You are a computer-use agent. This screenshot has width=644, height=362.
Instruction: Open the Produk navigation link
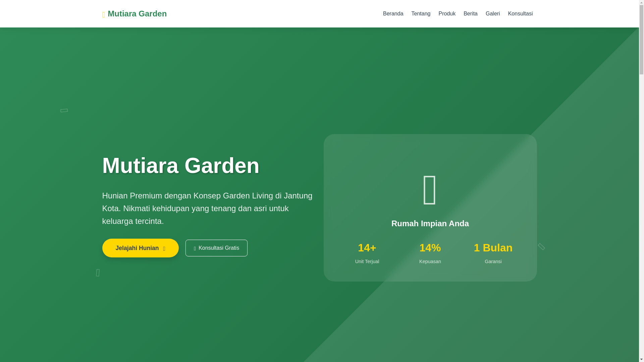point(447,14)
